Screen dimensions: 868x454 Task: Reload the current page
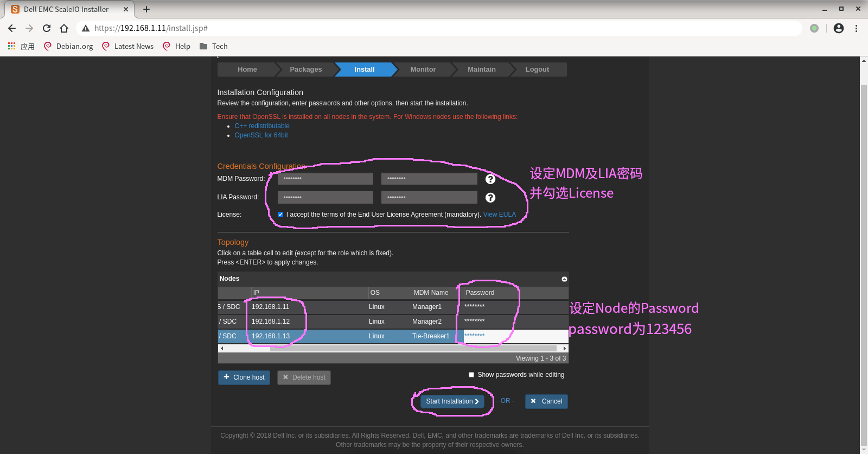47,28
